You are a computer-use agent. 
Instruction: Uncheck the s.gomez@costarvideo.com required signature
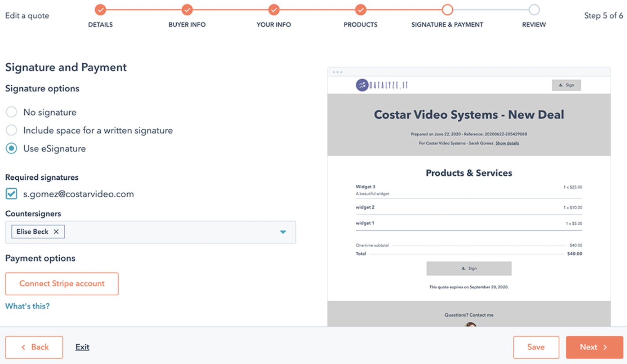[x=11, y=194]
